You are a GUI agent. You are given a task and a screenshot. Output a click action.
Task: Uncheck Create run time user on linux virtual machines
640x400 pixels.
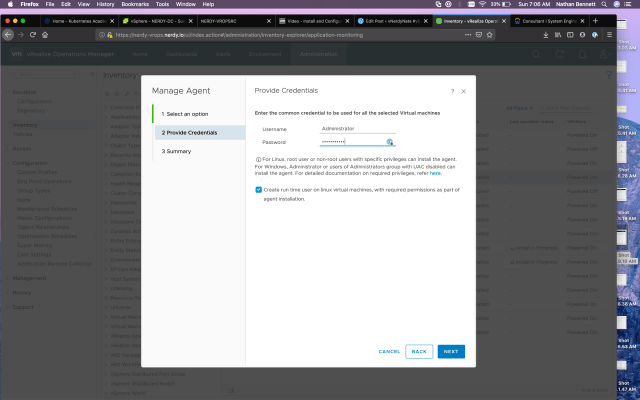[x=258, y=190]
